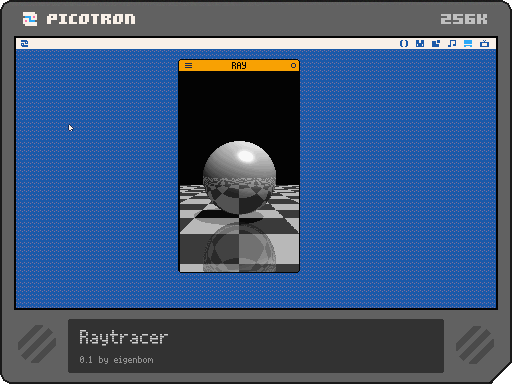Viewport: 512px width, 384px height.
Task: Click the Picotron logo in the header
Action: click(30, 19)
